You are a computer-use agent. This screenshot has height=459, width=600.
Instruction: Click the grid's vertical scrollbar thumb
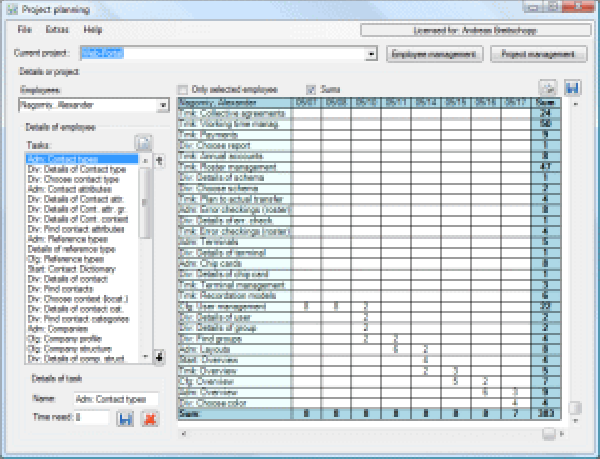click(x=575, y=407)
